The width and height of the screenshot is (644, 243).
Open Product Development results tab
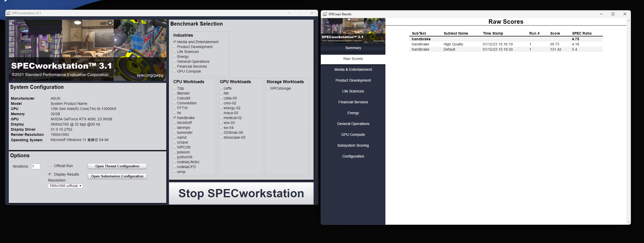pyautogui.click(x=353, y=81)
